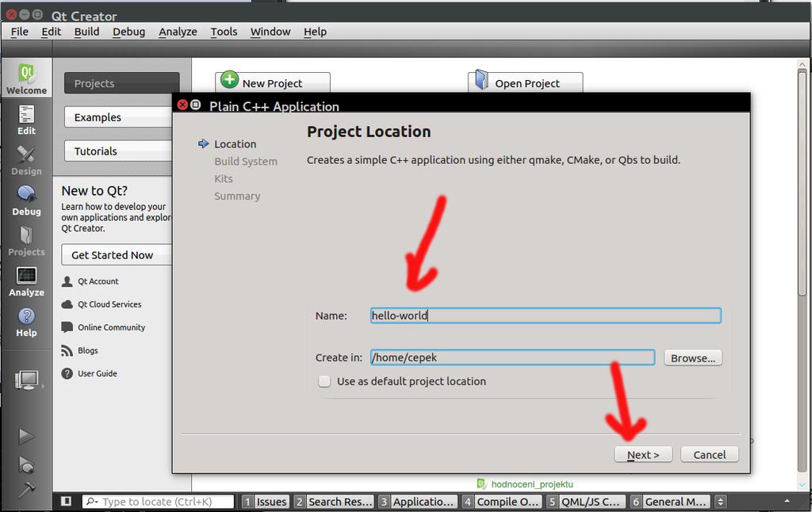Open Qt Cloud Services link
This screenshot has height=512, width=812.
109,304
